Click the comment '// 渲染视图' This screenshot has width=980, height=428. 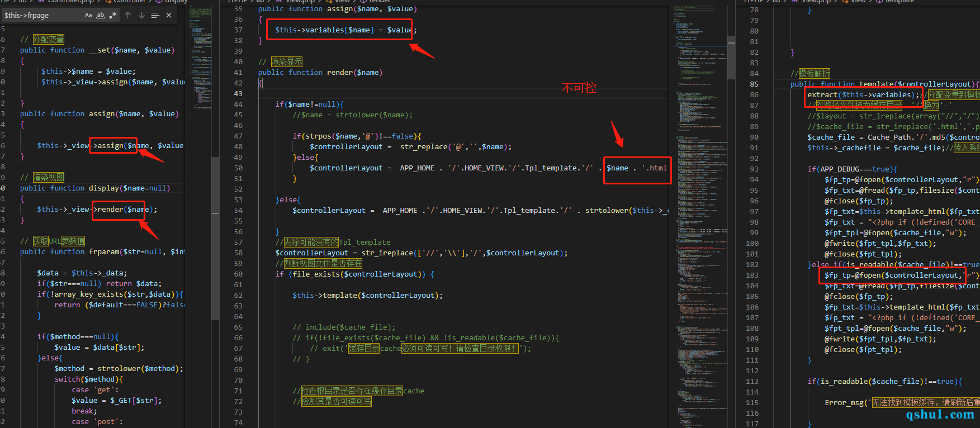(42, 177)
